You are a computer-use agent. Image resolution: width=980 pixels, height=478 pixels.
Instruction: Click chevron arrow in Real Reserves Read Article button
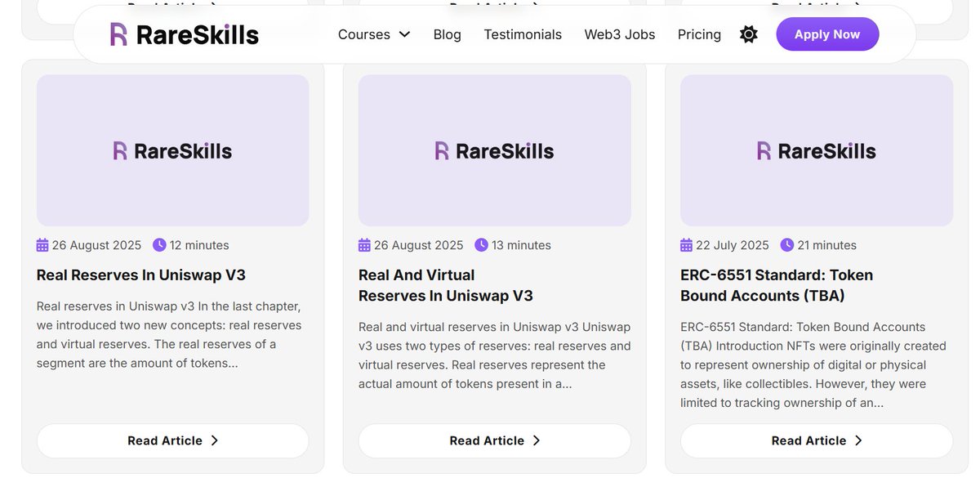(x=215, y=440)
